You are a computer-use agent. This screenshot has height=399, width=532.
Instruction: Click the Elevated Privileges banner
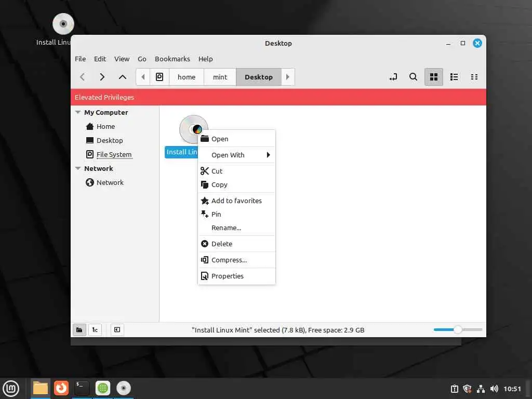point(278,97)
